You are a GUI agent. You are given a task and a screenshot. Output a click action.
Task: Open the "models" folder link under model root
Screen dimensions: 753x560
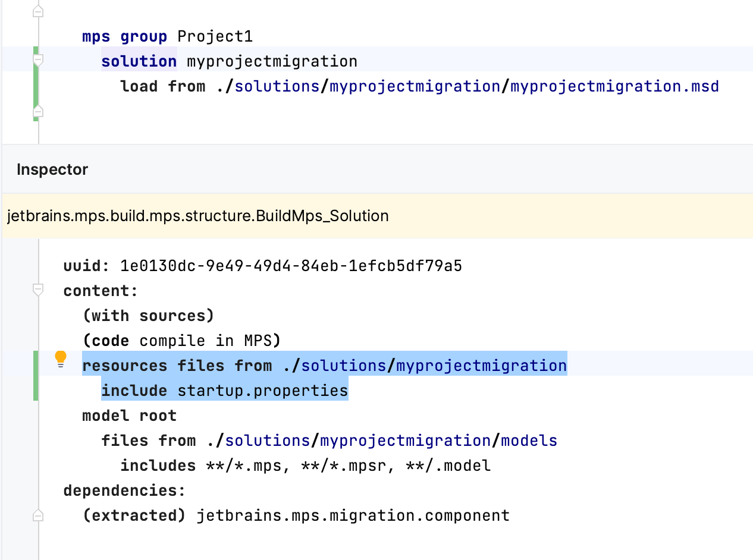tap(529, 441)
